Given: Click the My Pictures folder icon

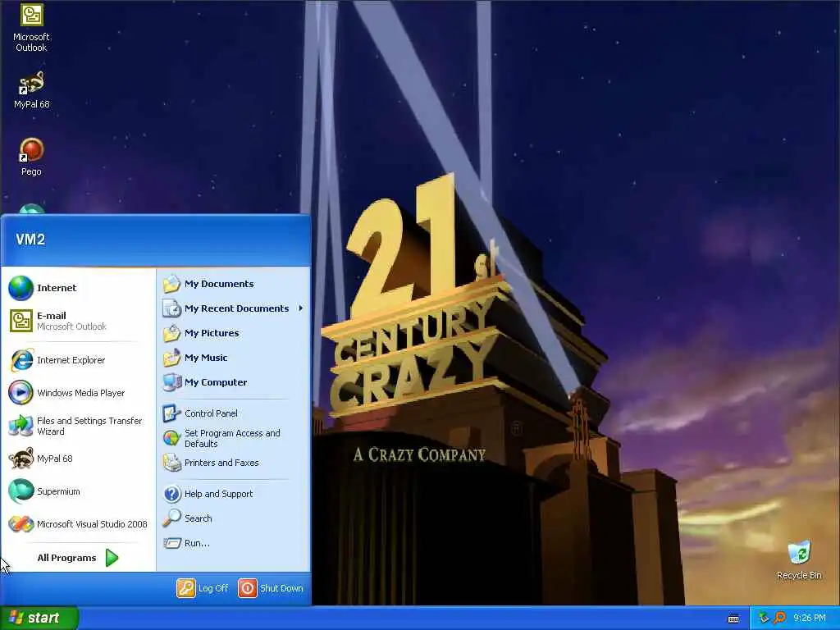Looking at the screenshot, I should (x=171, y=333).
